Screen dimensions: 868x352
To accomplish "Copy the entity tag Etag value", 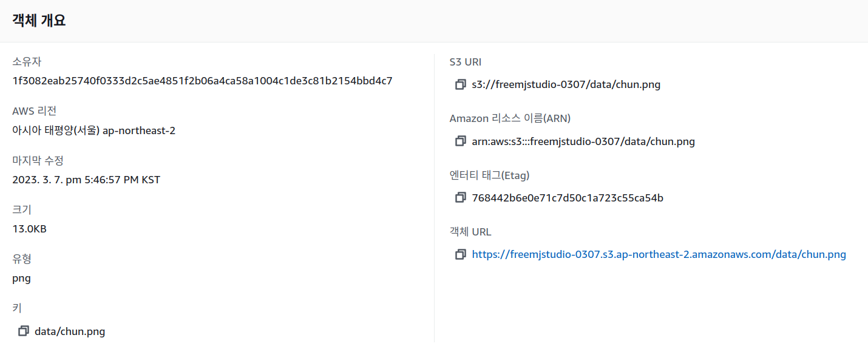I will pyautogui.click(x=461, y=198).
